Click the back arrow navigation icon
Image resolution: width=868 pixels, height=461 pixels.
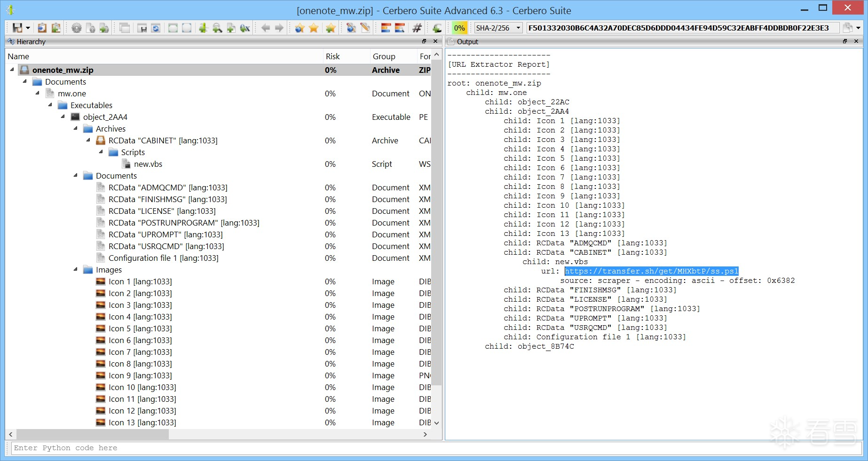266,28
